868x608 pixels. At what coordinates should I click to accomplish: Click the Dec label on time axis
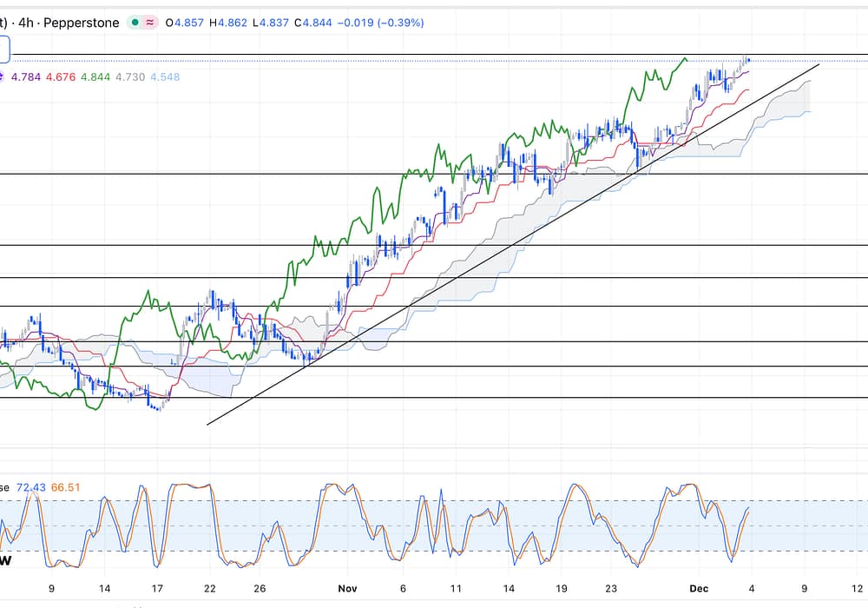point(699,588)
